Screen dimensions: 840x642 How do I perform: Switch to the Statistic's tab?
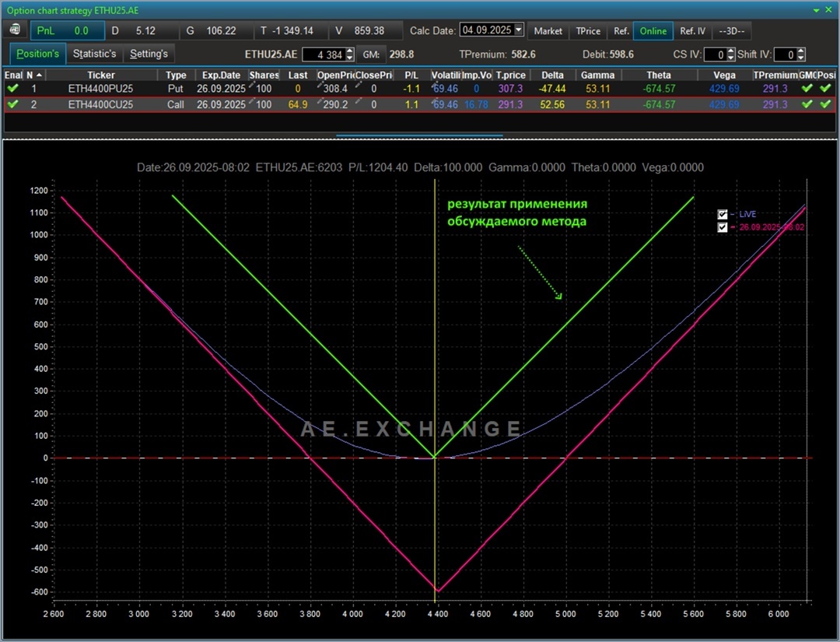94,54
